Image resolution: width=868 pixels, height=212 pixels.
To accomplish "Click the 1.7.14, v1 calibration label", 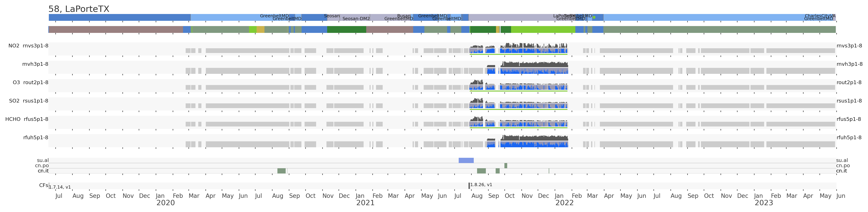I will pyautogui.click(x=60, y=187).
